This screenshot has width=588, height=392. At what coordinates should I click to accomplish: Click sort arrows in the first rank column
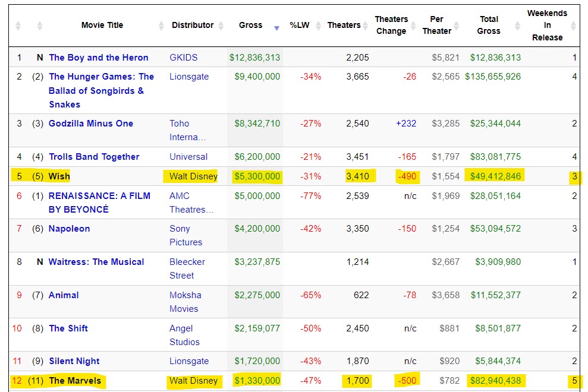tap(18, 26)
